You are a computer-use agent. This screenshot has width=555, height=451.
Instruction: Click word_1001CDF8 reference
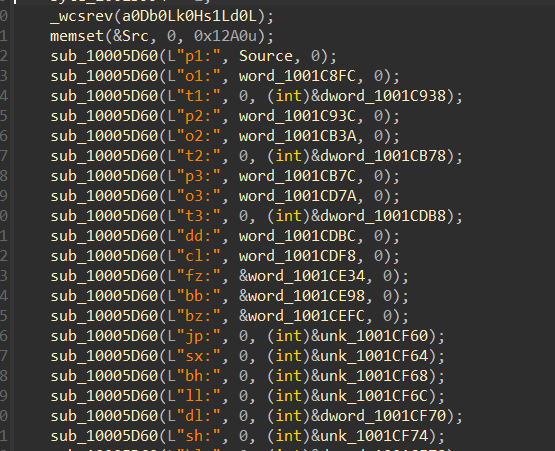click(297, 256)
